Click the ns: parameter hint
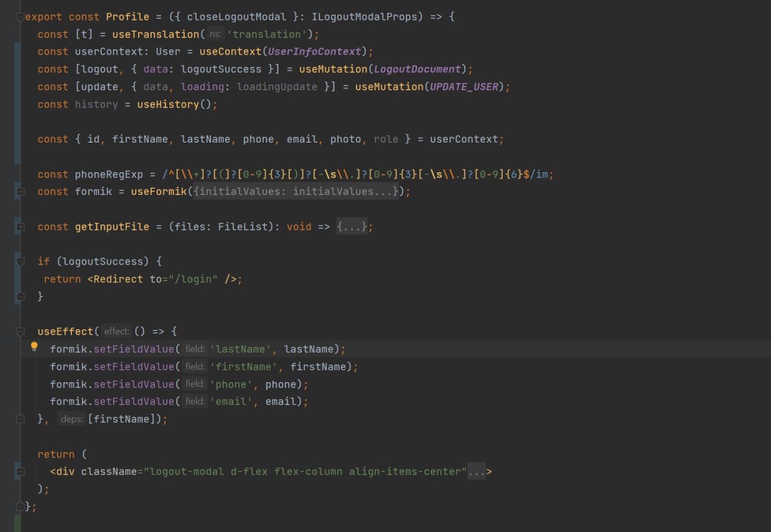Image resolution: width=771 pixels, height=532 pixels. (x=215, y=34)
